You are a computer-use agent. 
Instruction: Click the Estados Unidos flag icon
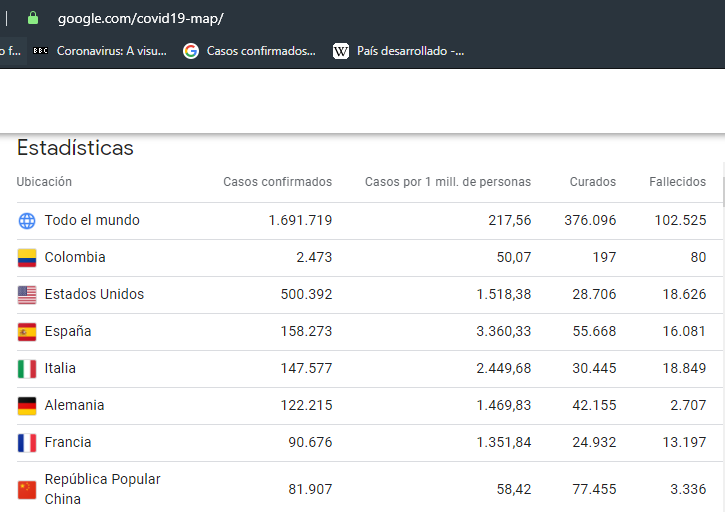[x=27, y=295]
